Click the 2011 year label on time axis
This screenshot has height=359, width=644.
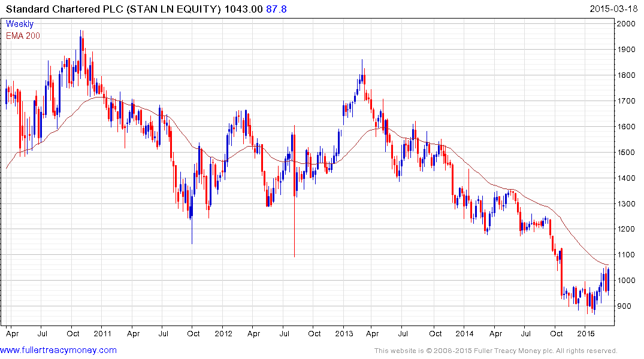tap(102, 333)
